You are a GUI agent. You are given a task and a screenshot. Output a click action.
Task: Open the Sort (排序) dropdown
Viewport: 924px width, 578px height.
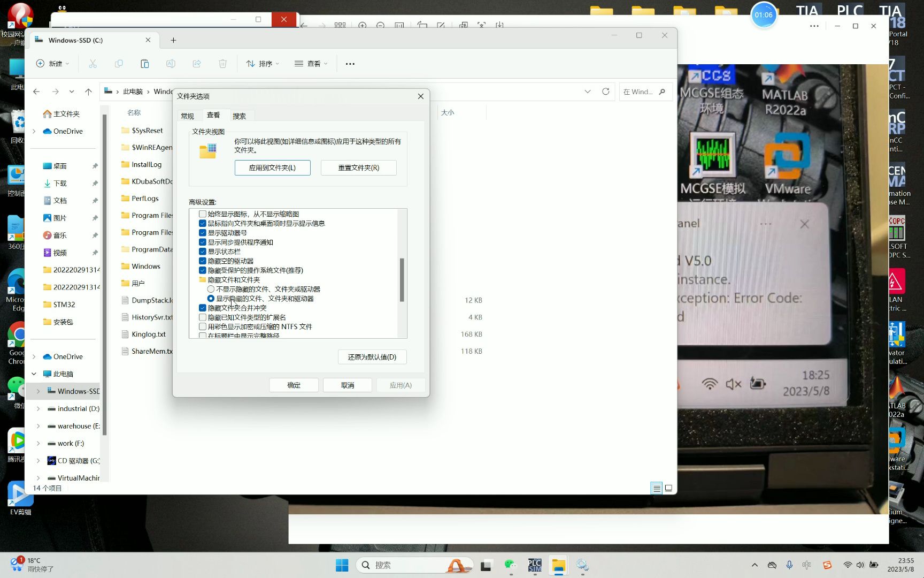(x=263, y=64)
